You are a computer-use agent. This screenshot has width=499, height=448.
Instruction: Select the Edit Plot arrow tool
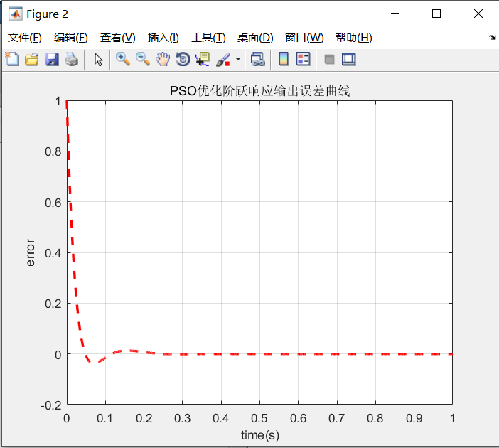click(98, 60)
